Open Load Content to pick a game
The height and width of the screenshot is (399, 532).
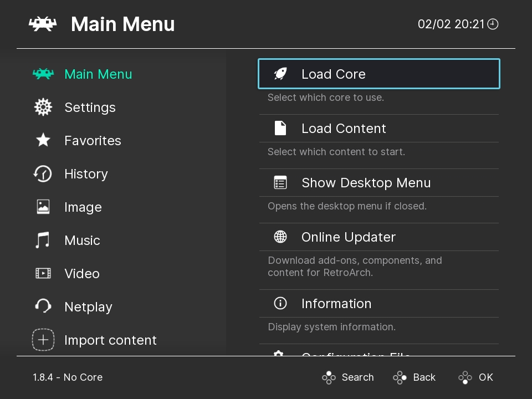pyautogui.click(x=344, y=128)
